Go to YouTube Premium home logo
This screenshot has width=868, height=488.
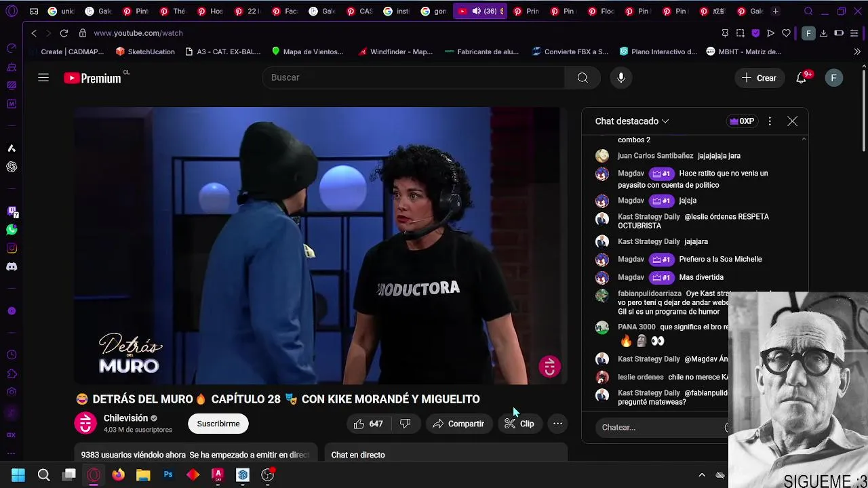[x=93, y=78]
